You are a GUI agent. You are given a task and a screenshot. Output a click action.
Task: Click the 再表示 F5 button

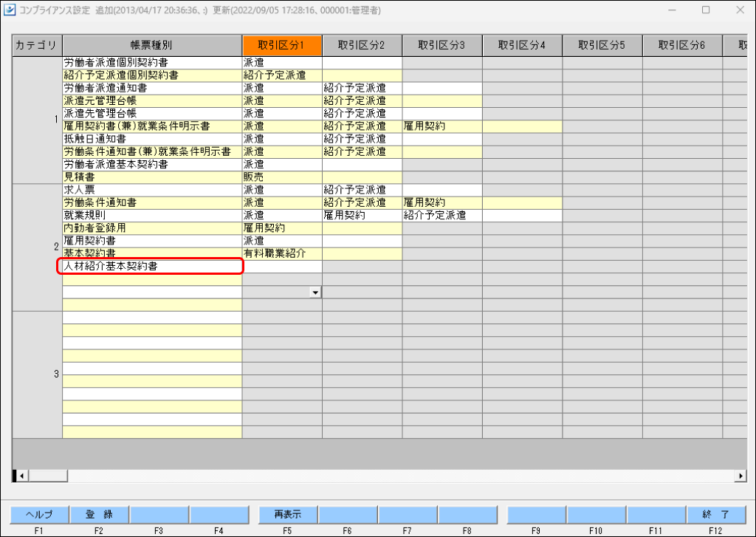[289, 514]
